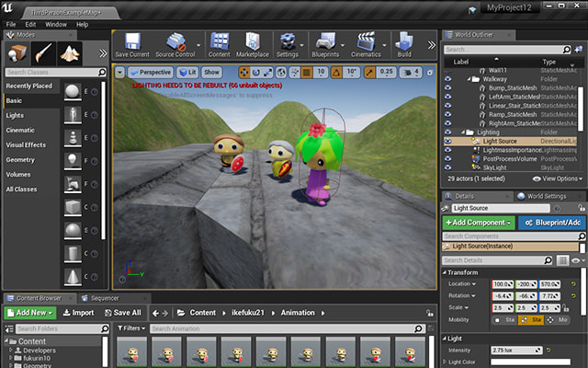Switch to Landscape mode icon
Screen dimensions: 588x368
pos(71,54)
